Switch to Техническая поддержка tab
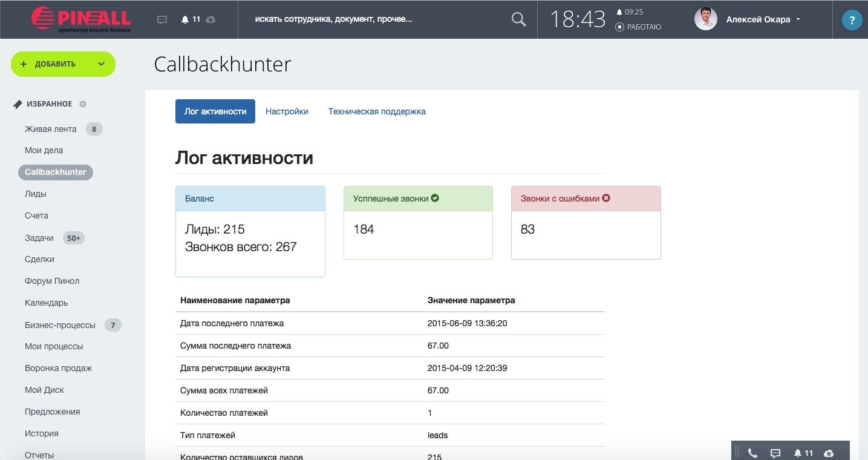868x460 pixels. pyautogui.click(x=377, y=111)
